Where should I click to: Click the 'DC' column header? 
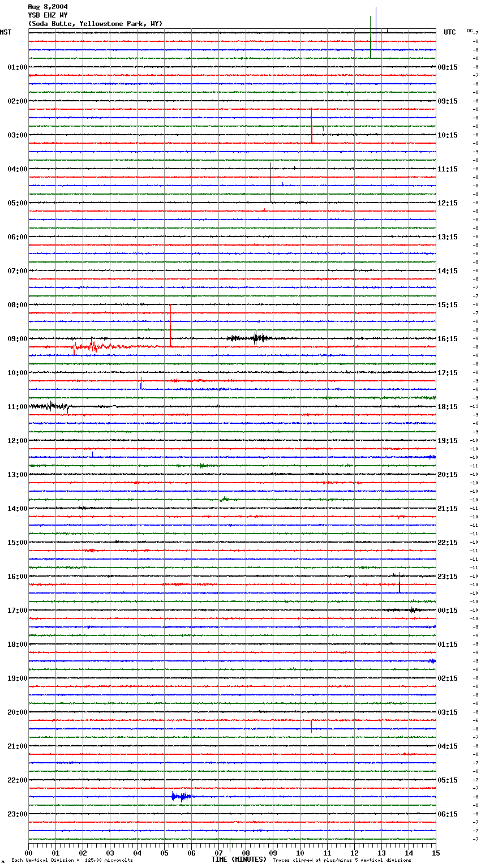click(470, 31)
